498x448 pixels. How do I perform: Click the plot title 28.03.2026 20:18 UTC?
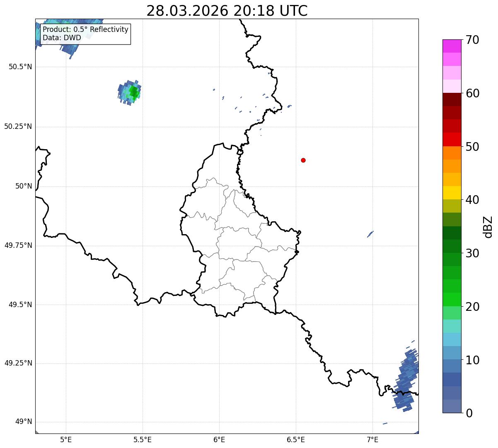pyautogui.click(x=227, y=11)
